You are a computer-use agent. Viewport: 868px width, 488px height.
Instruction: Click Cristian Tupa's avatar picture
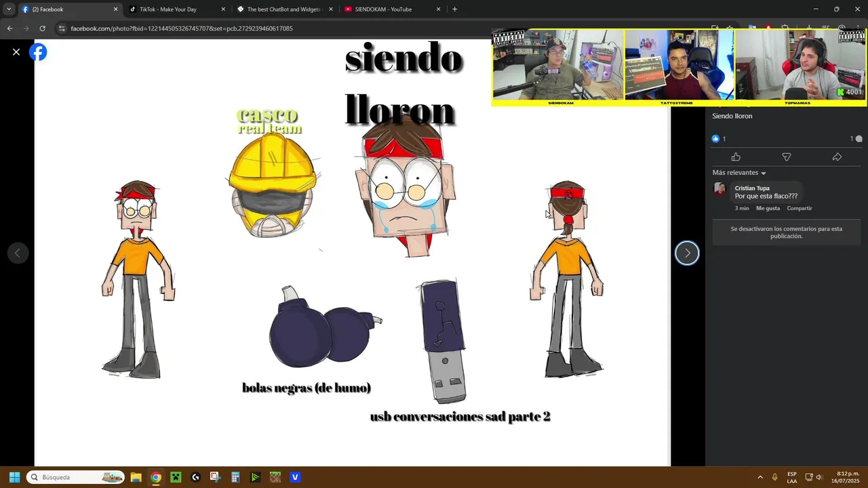(720, 189)
